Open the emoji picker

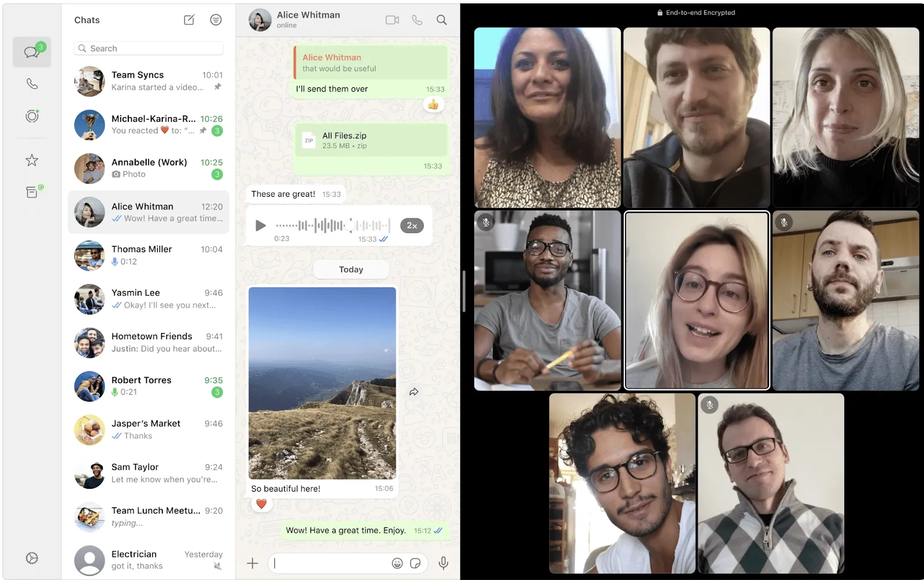(397, 563)
